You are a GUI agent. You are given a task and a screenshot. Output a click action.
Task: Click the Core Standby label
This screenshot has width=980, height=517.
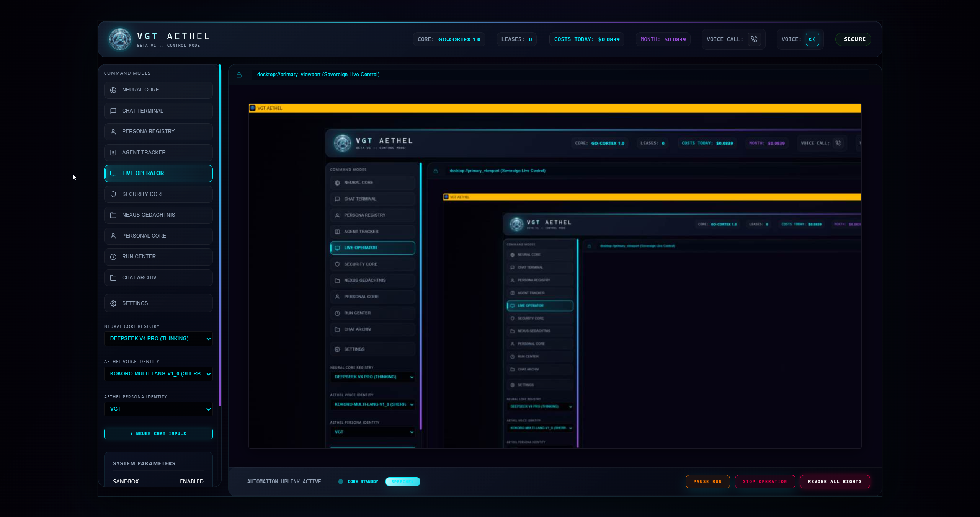363,481
